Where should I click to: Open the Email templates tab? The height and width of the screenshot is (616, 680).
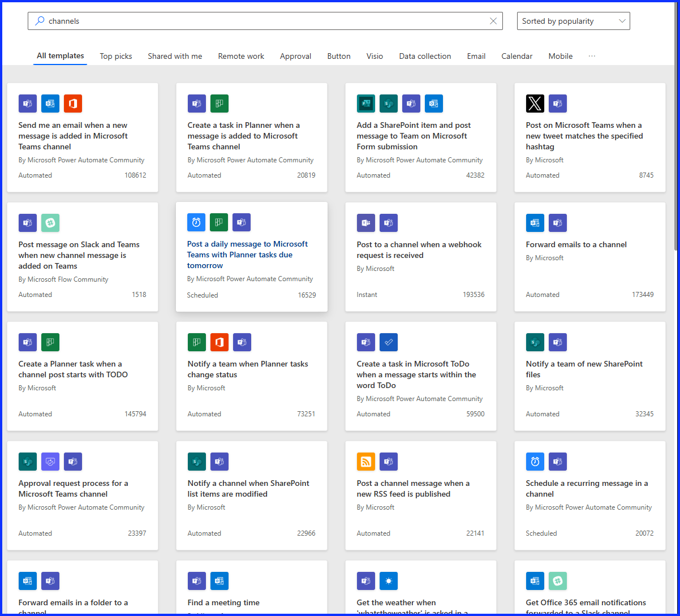pyautogui.click(x=476, y=56)
